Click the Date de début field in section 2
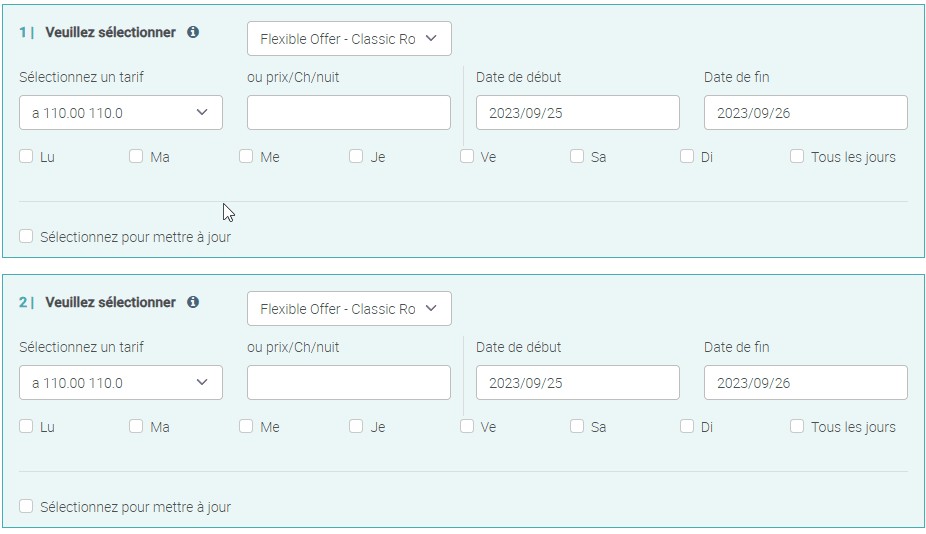The image size is (926, 534). 578,383
